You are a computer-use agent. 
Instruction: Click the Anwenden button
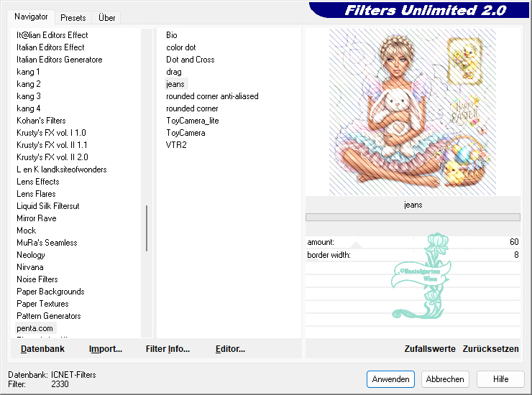click(390, 379)
